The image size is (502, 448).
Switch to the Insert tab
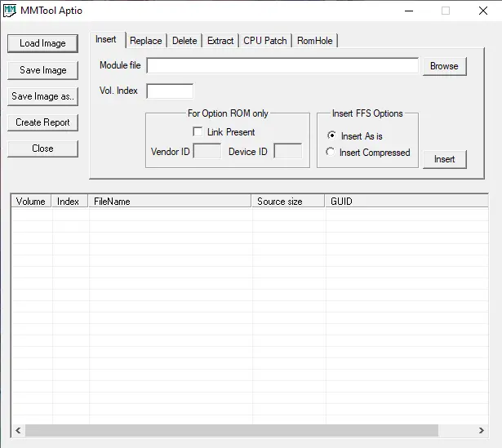pos(106,40)
